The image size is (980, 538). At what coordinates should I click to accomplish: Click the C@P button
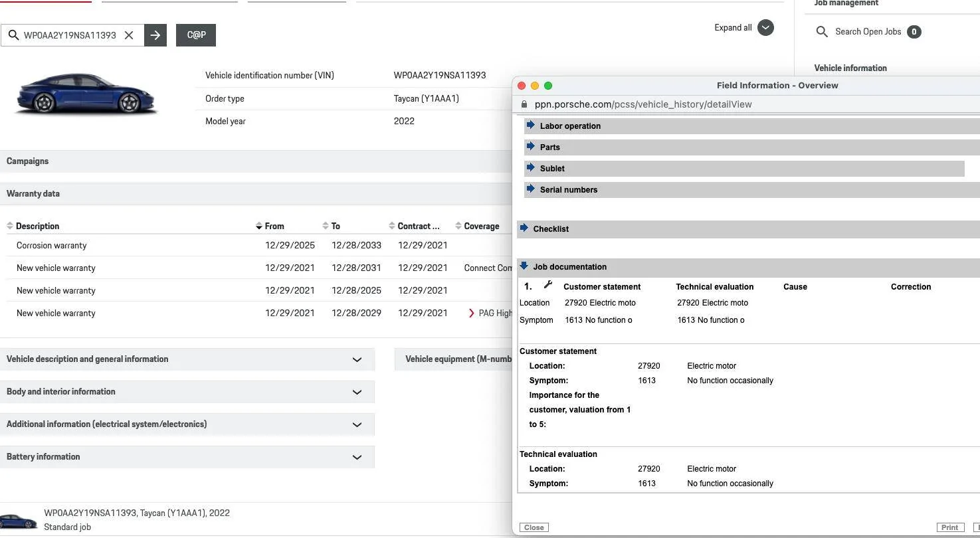pos(196,35)
